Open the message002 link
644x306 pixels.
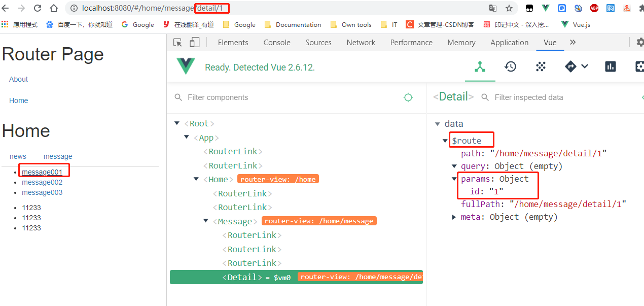pyautogui.click(x=42, y=182)
